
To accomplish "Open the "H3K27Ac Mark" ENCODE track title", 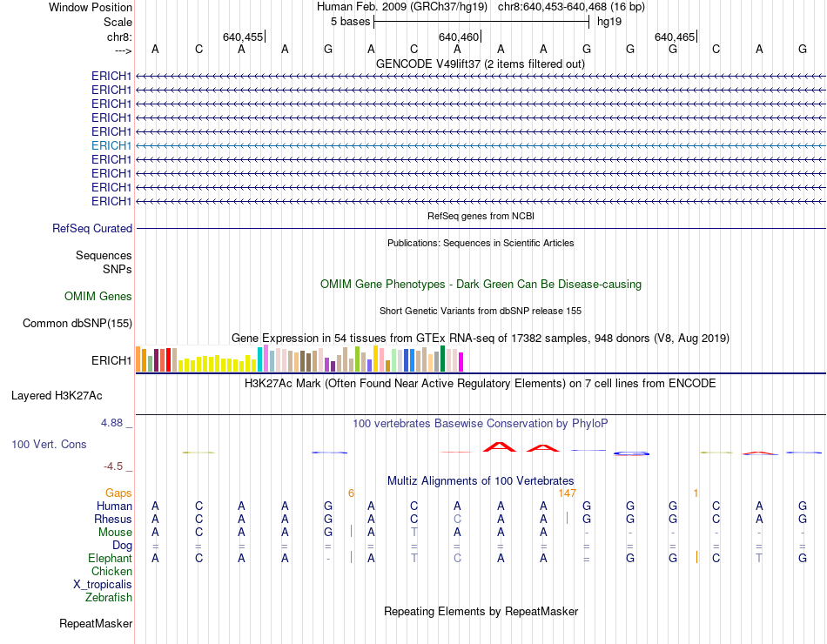I will [481, 384].
